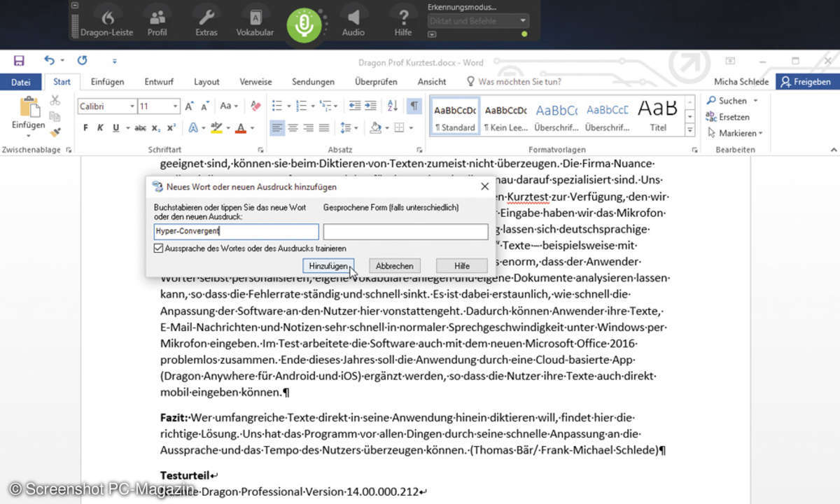Insert a bulleted list
The height and width of the screenshot is (504, 840).
(x=277, y=106)
